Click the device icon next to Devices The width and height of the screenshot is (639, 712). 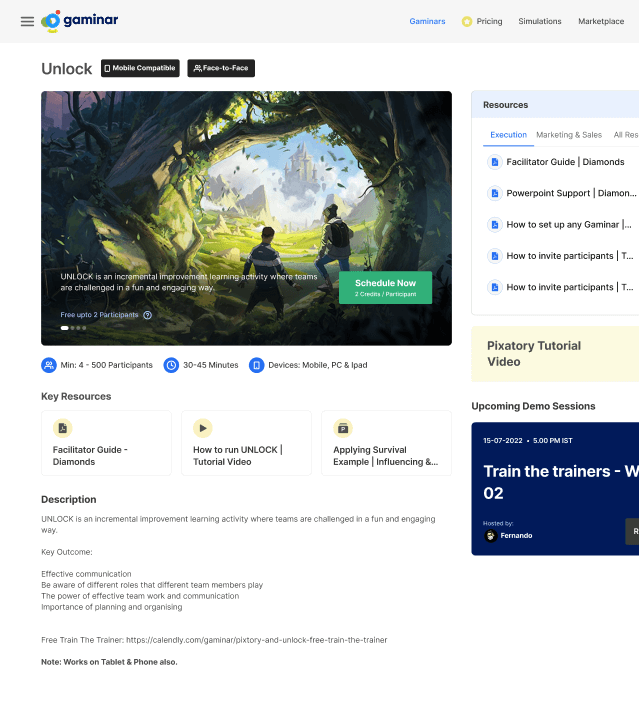coord(256,365)
